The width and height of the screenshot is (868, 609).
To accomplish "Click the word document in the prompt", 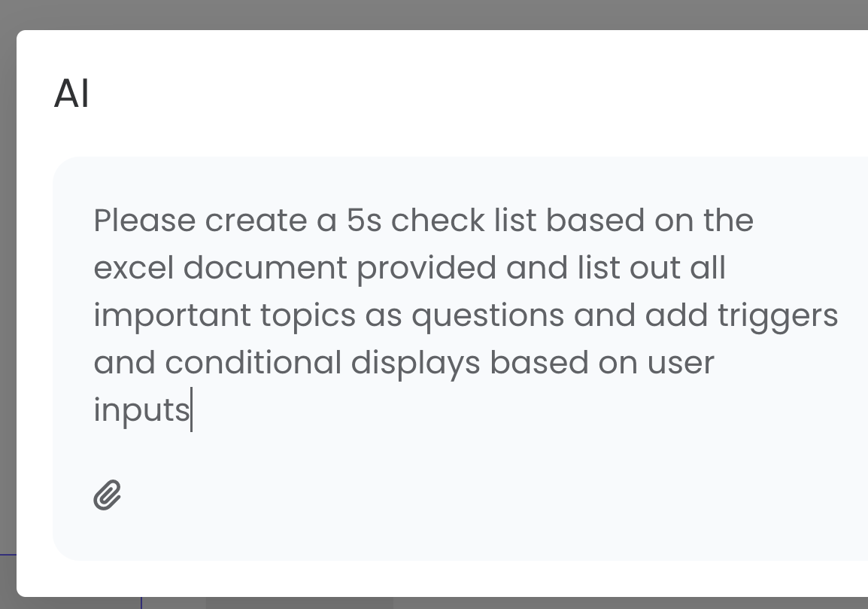I will click(x=266, y=268).
